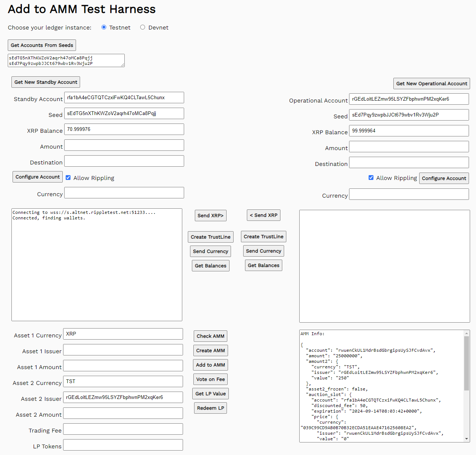Click the < Send XRP button
The height and width of the screenshot is (455, 476).
263,215
